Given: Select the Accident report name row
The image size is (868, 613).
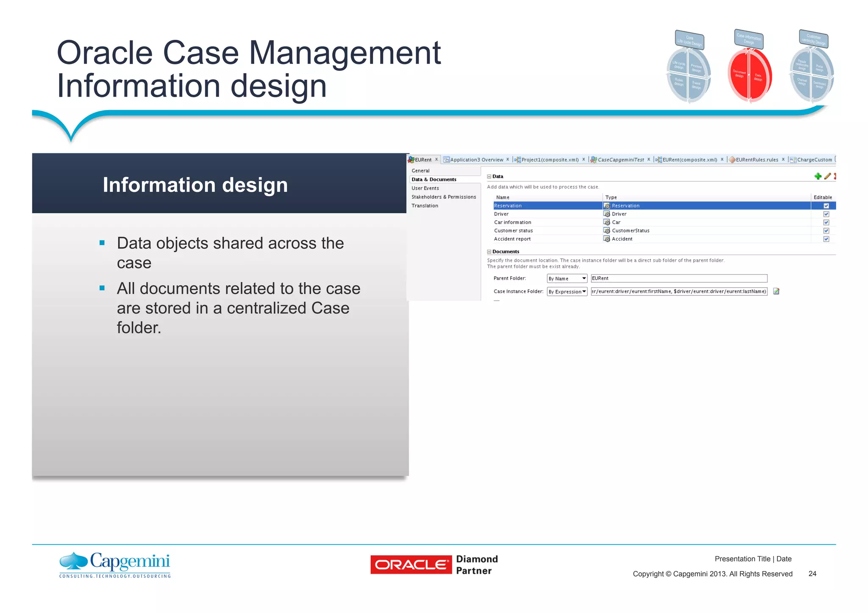Looking at the screenshot, I should pos(548,239).
